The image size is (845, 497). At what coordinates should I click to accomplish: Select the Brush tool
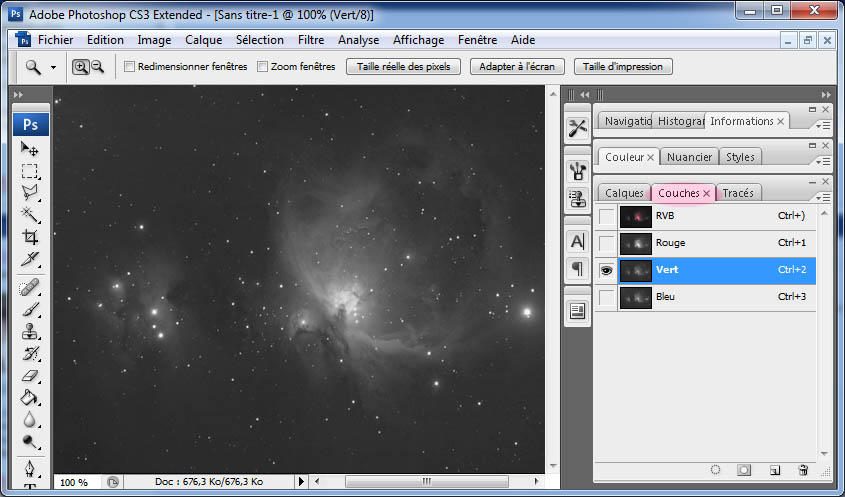(x=30, y=309)
